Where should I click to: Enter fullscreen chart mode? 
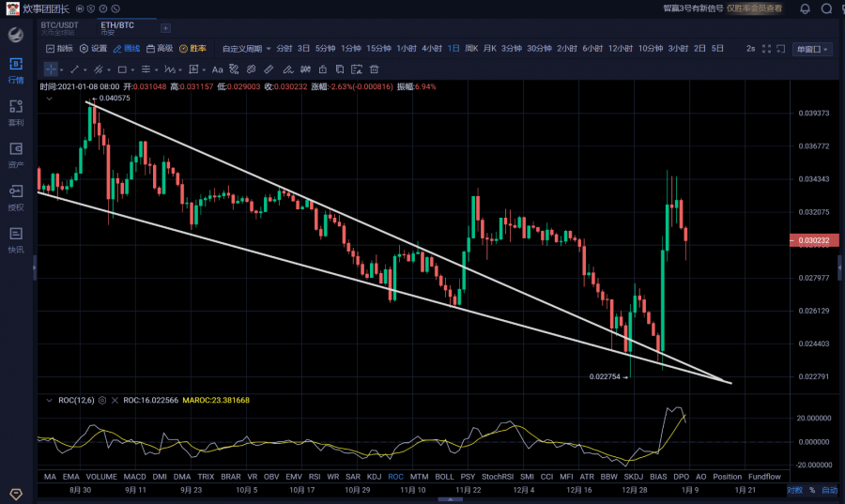tap(767, 48)
